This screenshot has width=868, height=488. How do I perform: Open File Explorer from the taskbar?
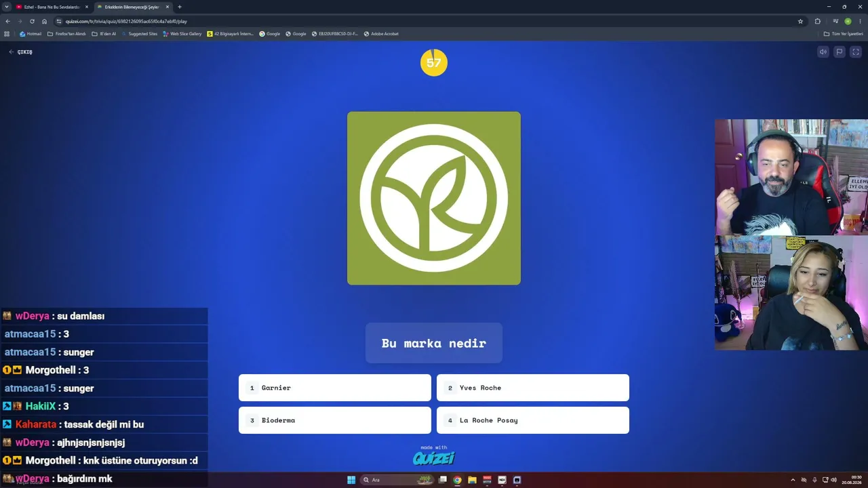tap(472, 480)
